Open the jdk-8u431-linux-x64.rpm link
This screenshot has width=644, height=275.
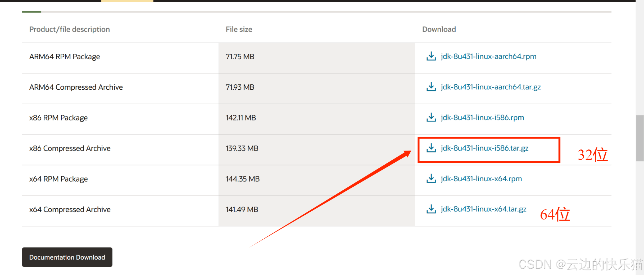pyautogui.click(x=481, y=179)
